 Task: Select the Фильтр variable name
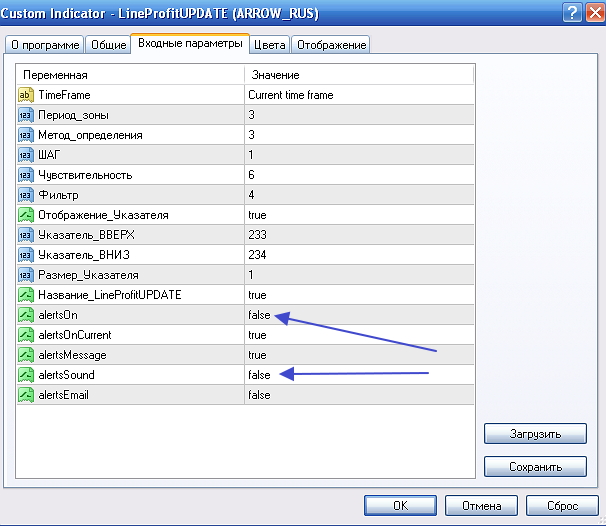point(58,195)
